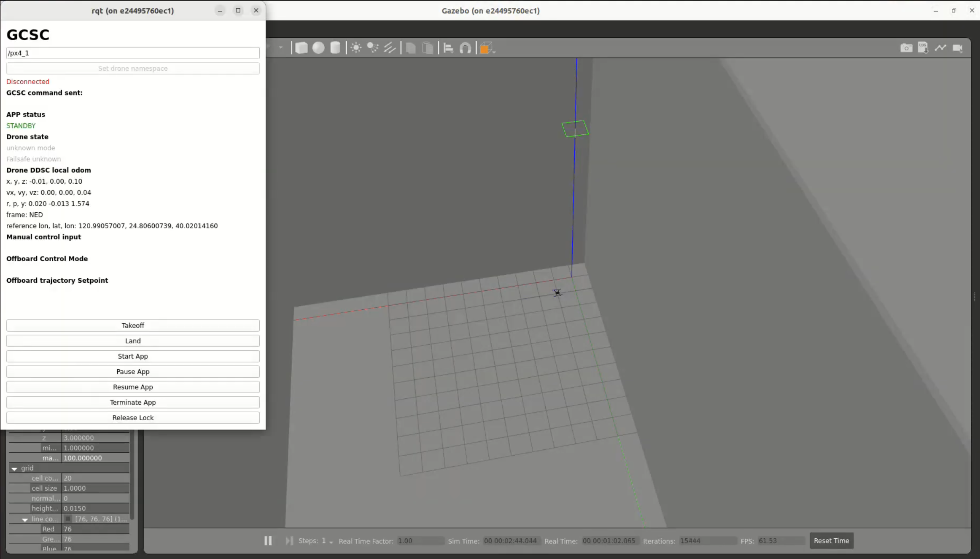
Task: Insert a box shape from toolbar
Action: coord(301,48)
